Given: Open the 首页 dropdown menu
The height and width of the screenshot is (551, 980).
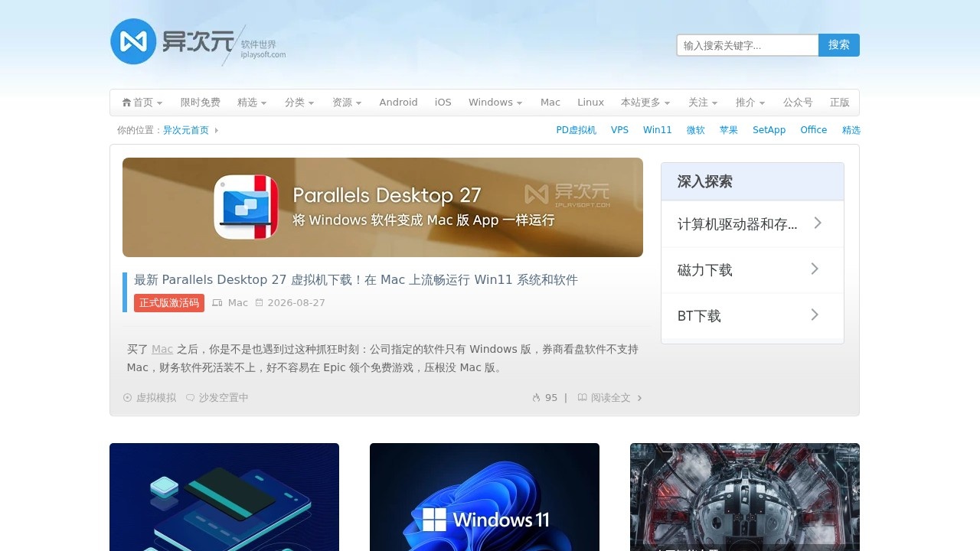Looking at the screenshot, I should pyautogui.click(x=142, y=103).
